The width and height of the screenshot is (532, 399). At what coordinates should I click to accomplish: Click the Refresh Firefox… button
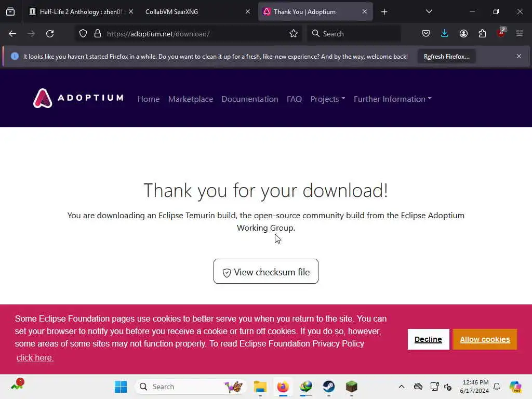coord(446,56)
